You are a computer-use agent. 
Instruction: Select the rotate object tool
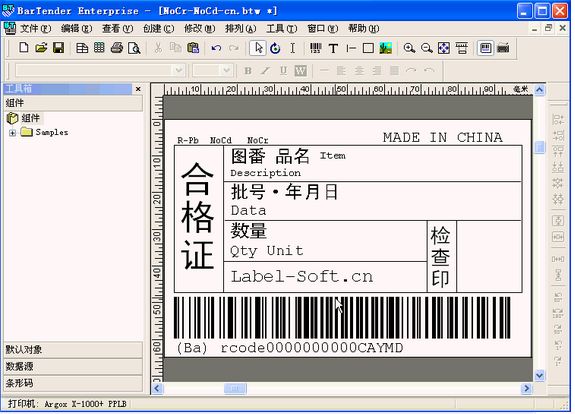(x=275, y=48)
